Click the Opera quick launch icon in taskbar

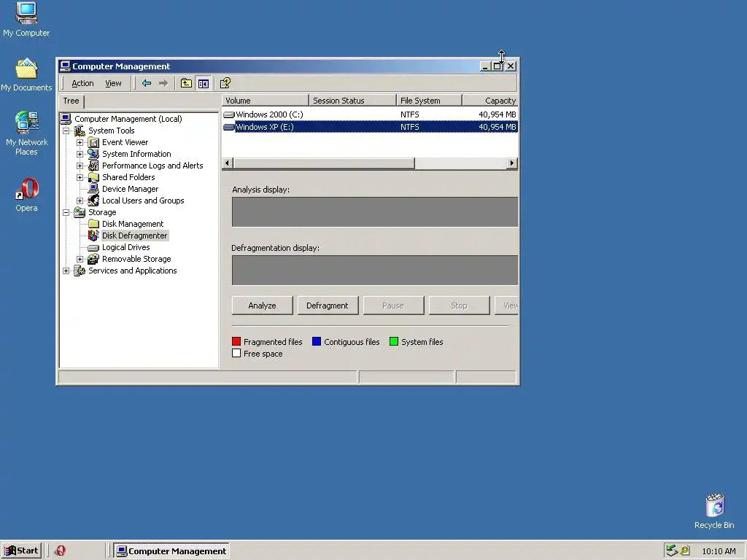point(60,551)
